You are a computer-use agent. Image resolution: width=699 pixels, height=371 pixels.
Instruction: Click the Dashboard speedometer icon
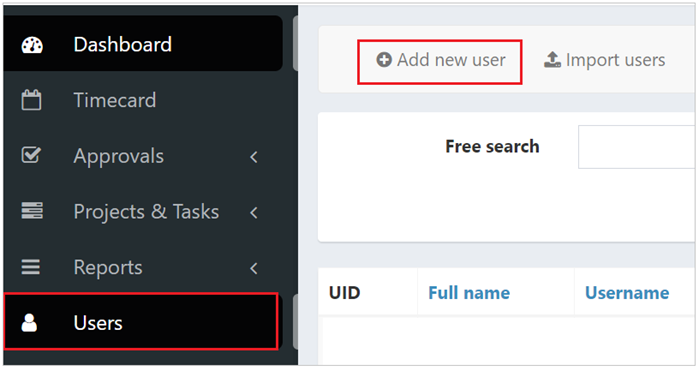32,45
